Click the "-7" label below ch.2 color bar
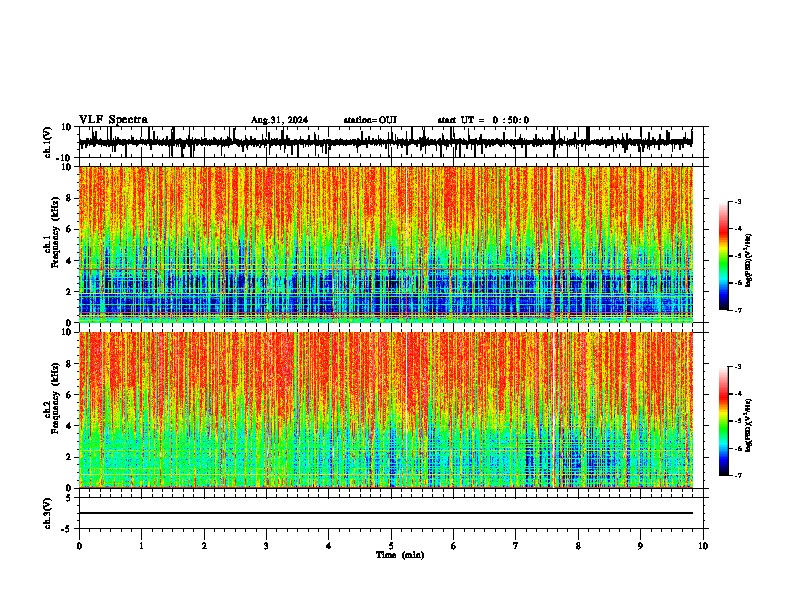792x612 pixels. (738, 475)
